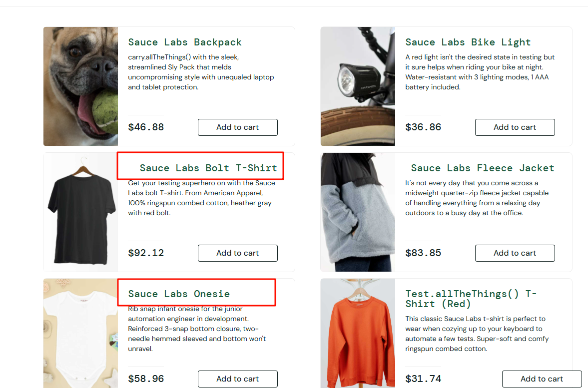Open the Sauce Labs Bike Light title
The height and width of the screenshot is (388, 588).
pyautogui.click(x=468, y=42)
